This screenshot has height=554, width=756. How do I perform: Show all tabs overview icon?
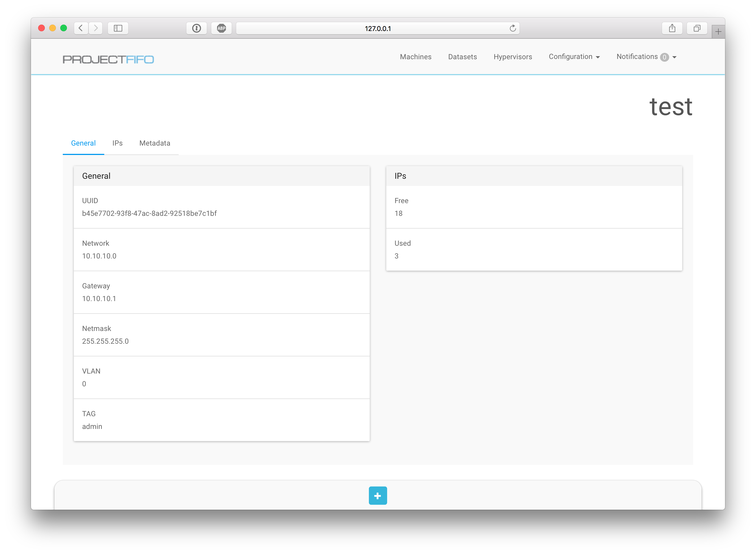(697, 28)
